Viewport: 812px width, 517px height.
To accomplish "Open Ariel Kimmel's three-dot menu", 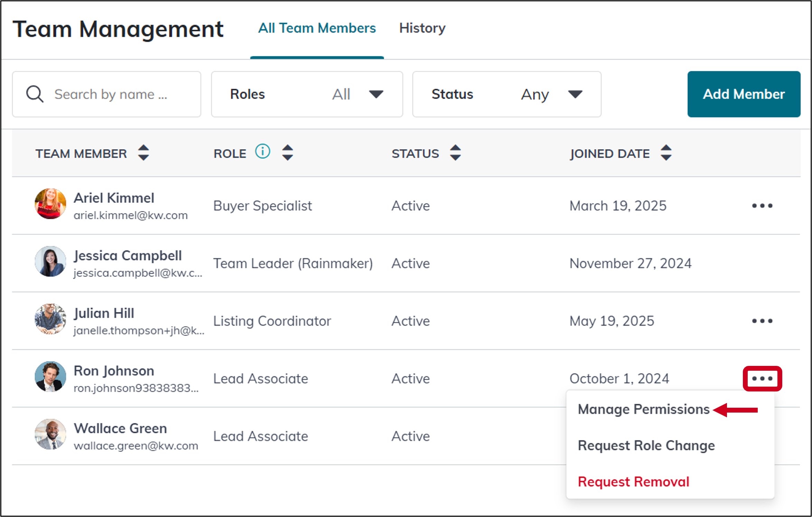I will (x=762, y=206).
